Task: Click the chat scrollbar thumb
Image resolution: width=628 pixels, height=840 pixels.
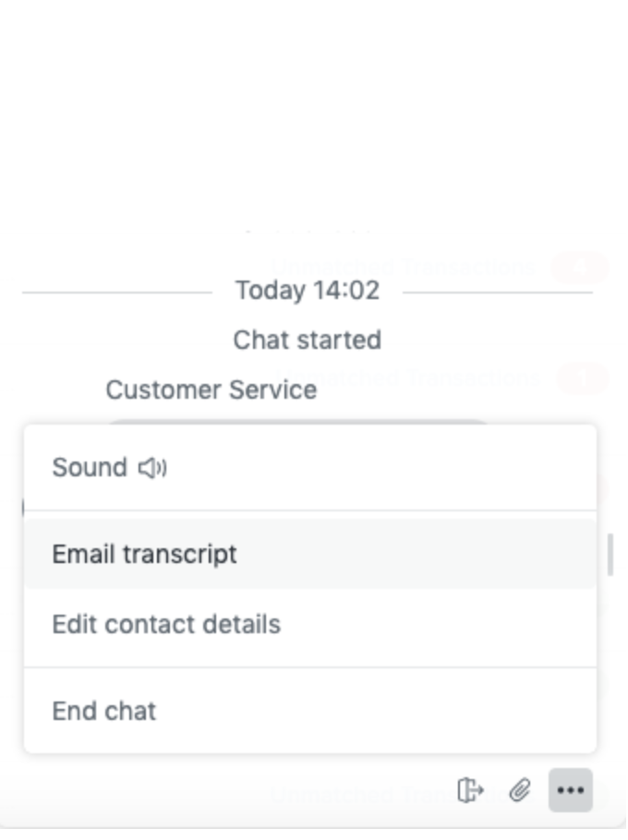Action: 610,555
